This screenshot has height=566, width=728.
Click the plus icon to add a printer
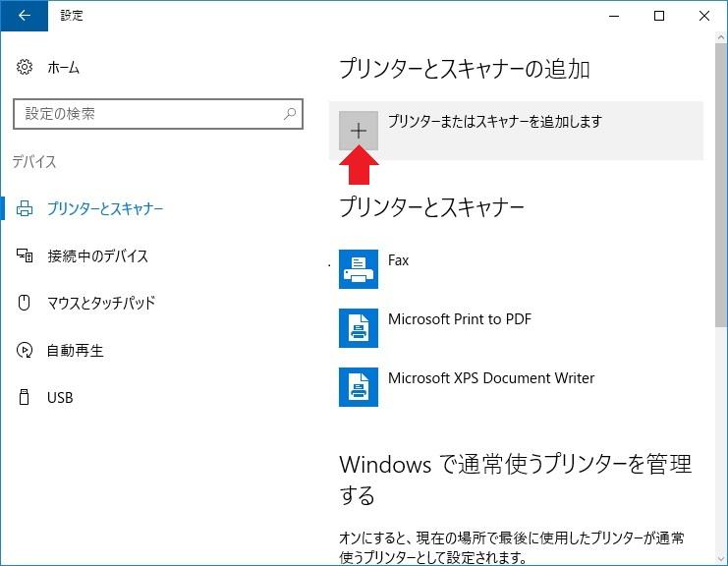click(x=359, y=131)
